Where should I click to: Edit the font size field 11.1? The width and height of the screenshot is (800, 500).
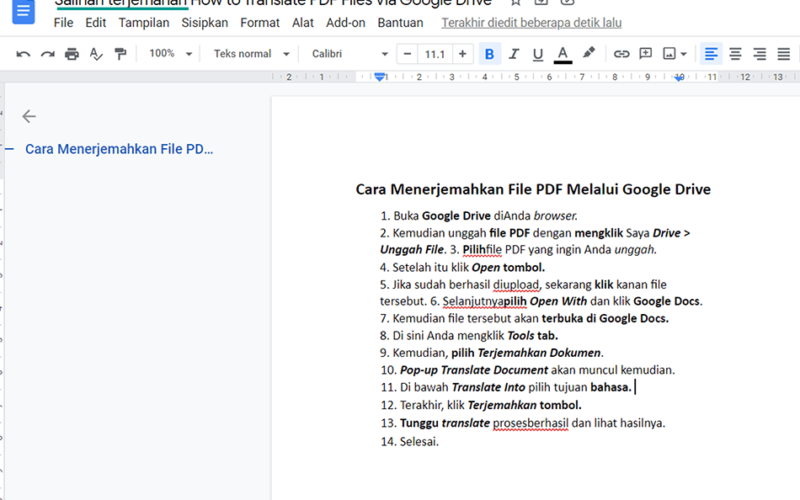(x=435, y=54)
